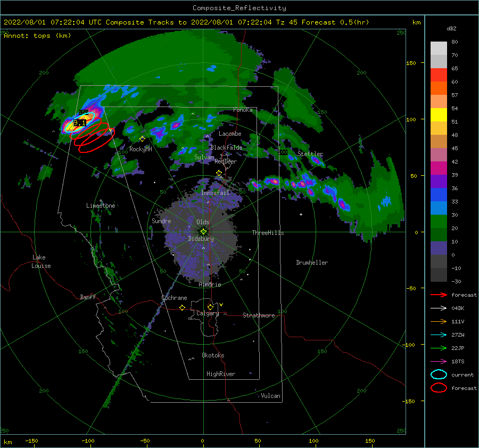Click the Stettler city label
Viewport: 479px width, 448px height.
click(310, 154)
